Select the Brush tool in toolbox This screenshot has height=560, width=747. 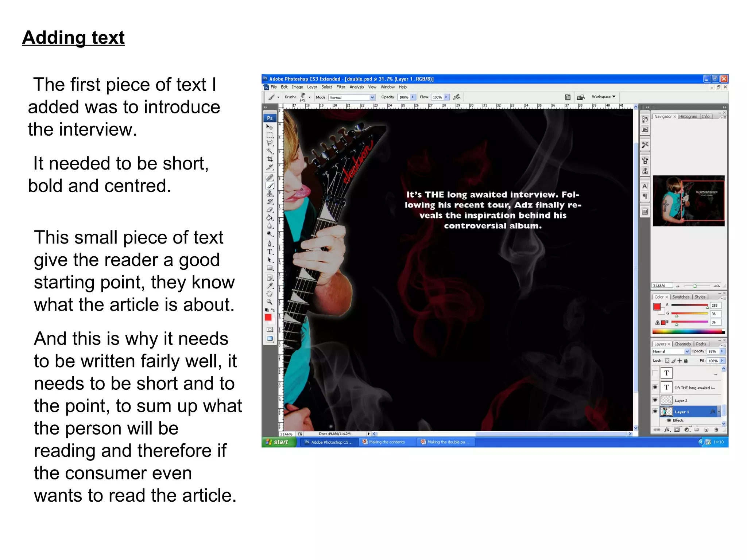tap(270, 186)
